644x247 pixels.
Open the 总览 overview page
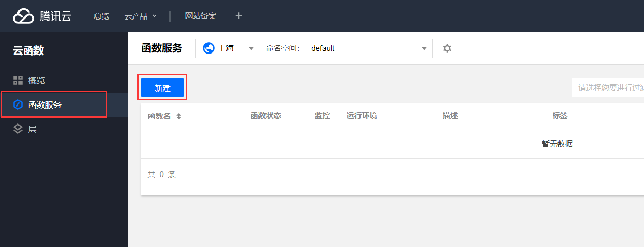click(101, 16)
